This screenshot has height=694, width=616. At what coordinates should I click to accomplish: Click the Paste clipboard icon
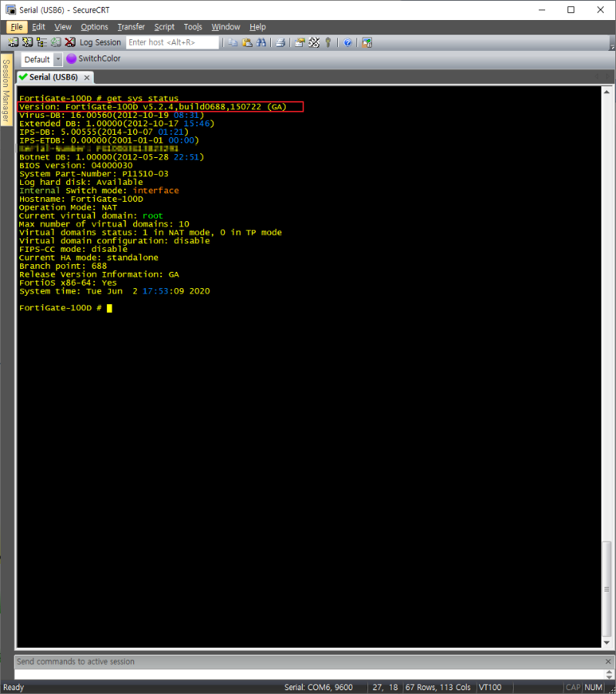tap(247, 42)
